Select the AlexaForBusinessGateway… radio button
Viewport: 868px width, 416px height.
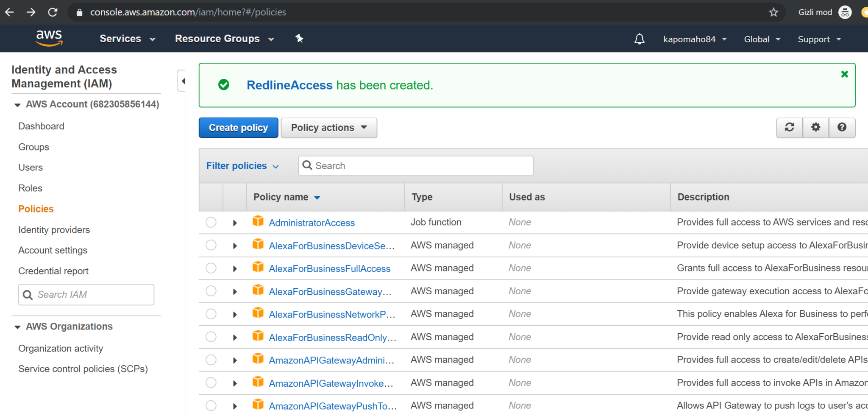coord(211,291)
